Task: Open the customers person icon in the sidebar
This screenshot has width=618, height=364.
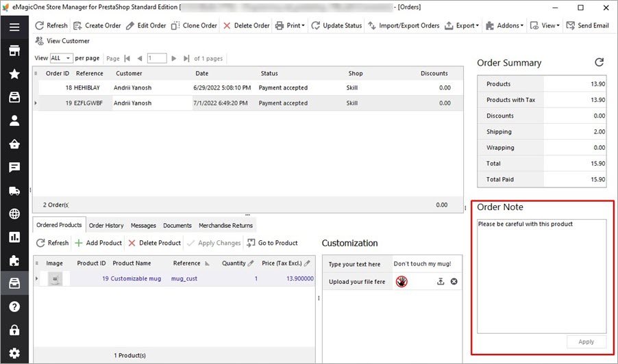Action: coord(14,120)
